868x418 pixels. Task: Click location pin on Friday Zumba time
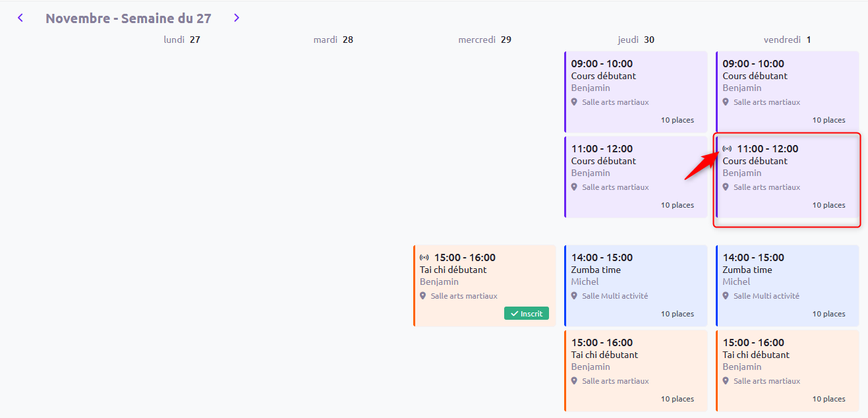click(x=726, y=296)
